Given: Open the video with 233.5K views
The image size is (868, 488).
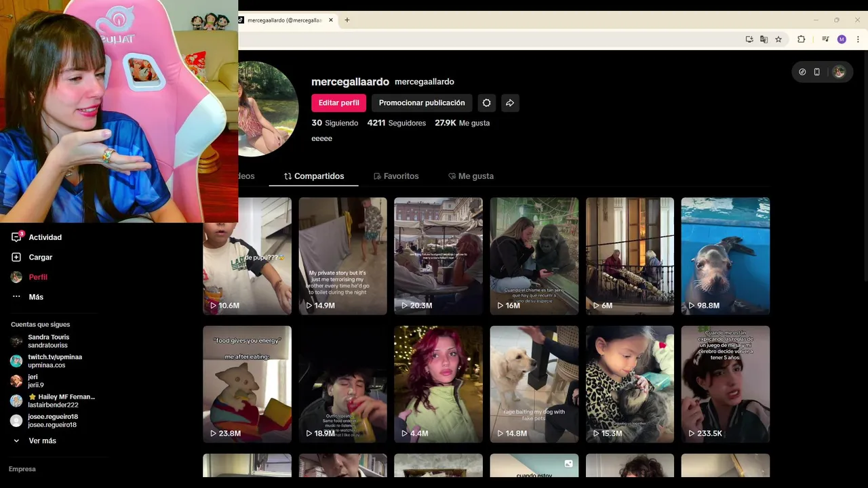Looking at the screenshot, I should click(726, 384).
